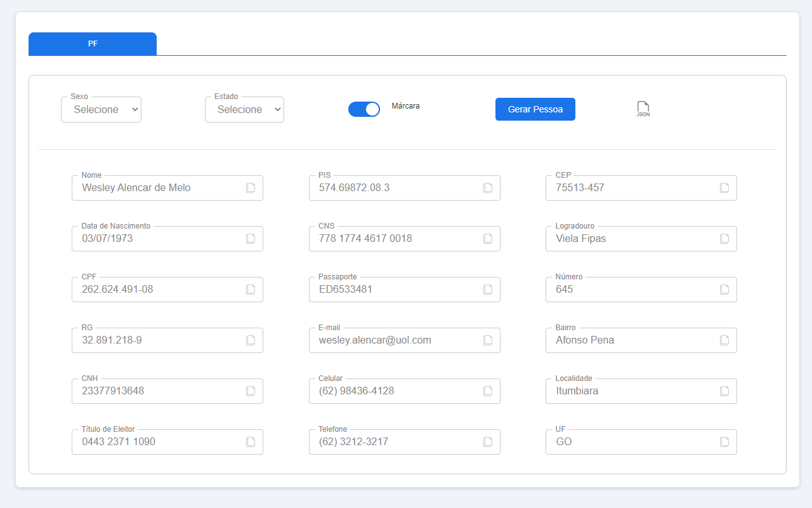Image resolution: width=812 pixels, height=508 pixels.
Task: Copy the Data de Nascimento value
Action: pos(251,239)
